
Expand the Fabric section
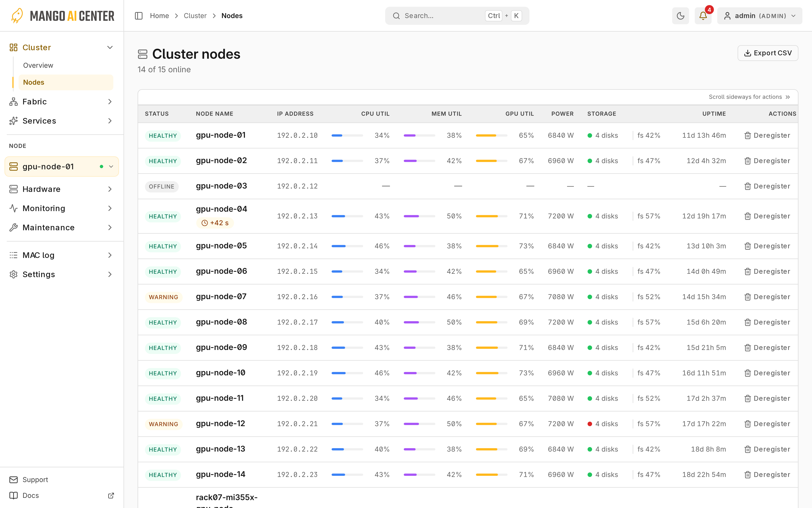pos(62,101)
